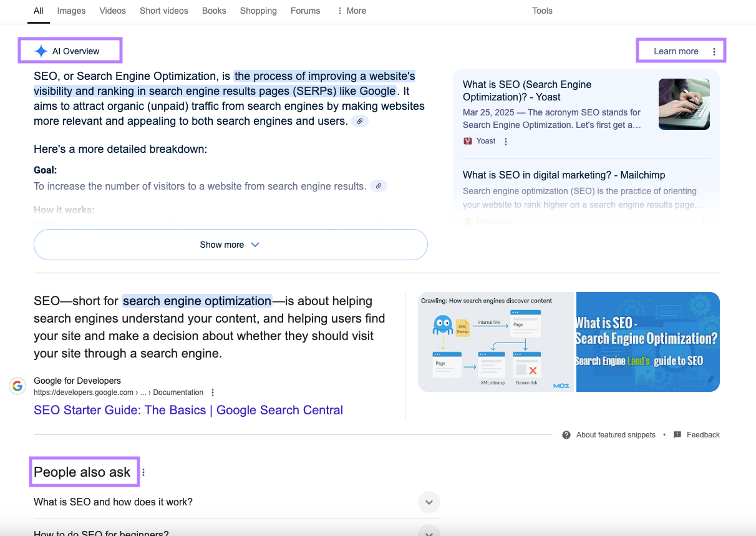The width and height of the screenshot is (756, 536).
Task: Open the three-dot menu next to Learn more
Action: tap(714, 51)
